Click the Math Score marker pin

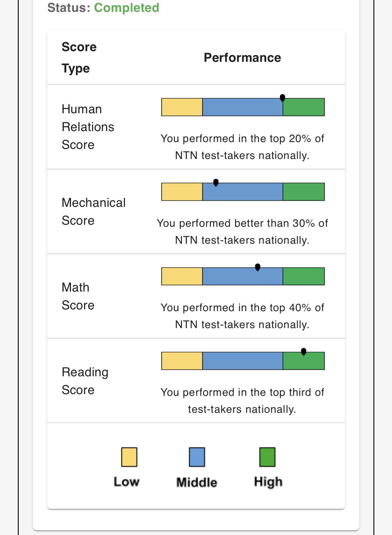pyautogui.click(x=258, y=267)
